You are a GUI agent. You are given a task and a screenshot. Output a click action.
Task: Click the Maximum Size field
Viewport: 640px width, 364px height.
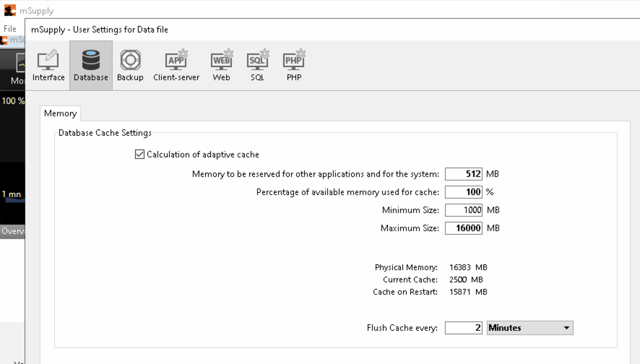(463, 228)
